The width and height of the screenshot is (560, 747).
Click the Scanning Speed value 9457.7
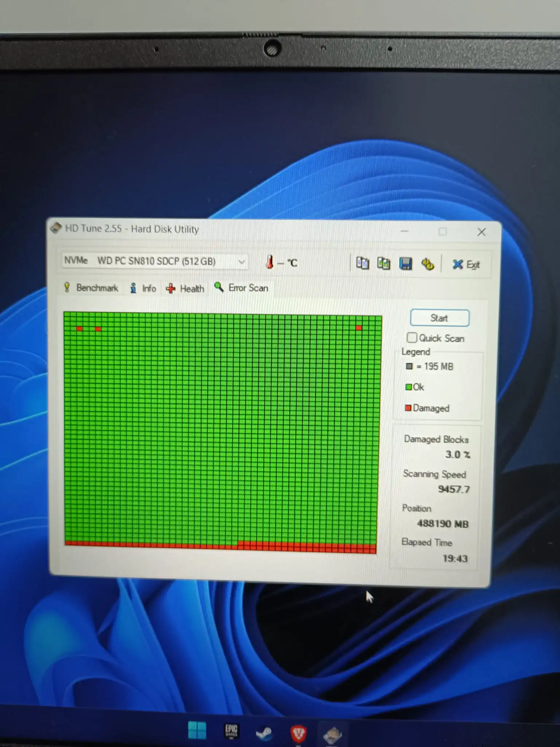[454, 489]
